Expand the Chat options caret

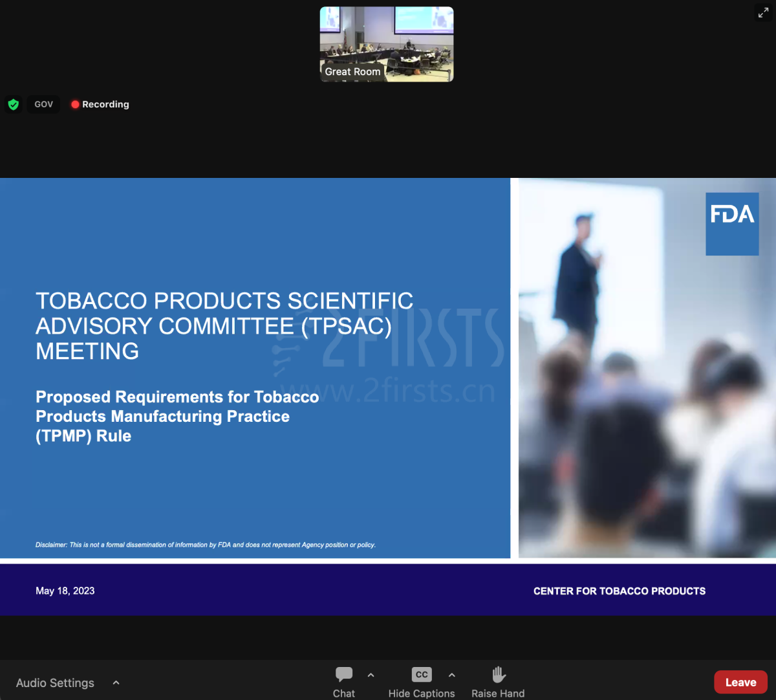coord(371,675)
